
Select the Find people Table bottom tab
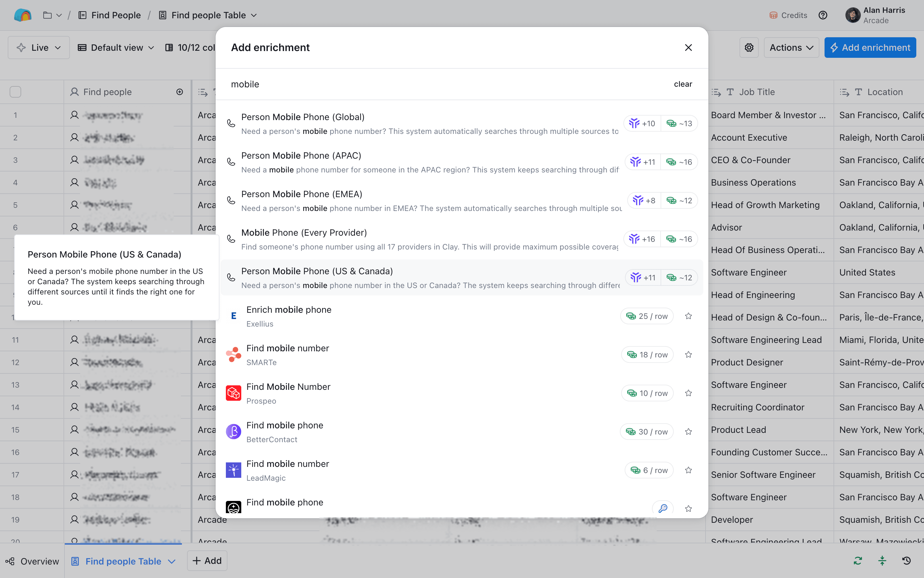123,561
